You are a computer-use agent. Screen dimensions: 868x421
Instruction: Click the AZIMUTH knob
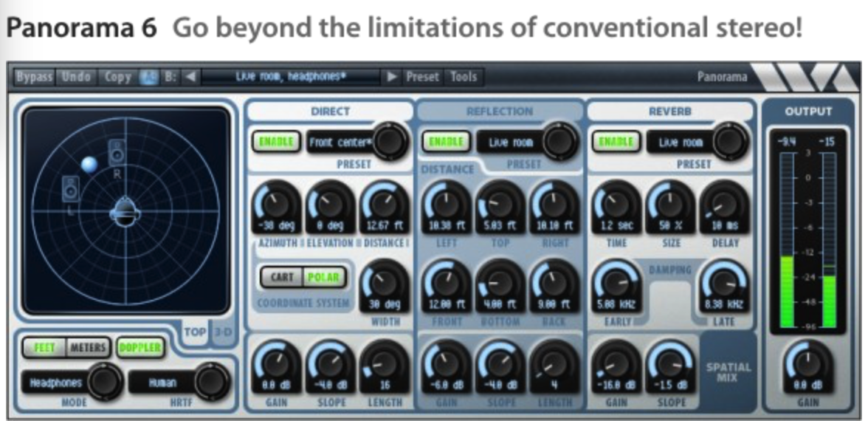(x=276, y=205)
